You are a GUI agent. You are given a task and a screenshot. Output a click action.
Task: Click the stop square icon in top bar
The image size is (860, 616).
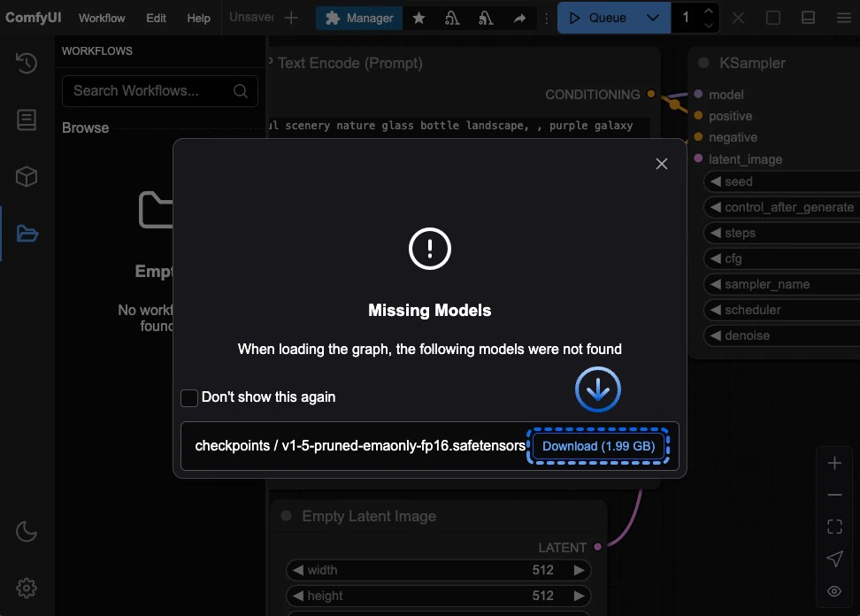(773, 18)
